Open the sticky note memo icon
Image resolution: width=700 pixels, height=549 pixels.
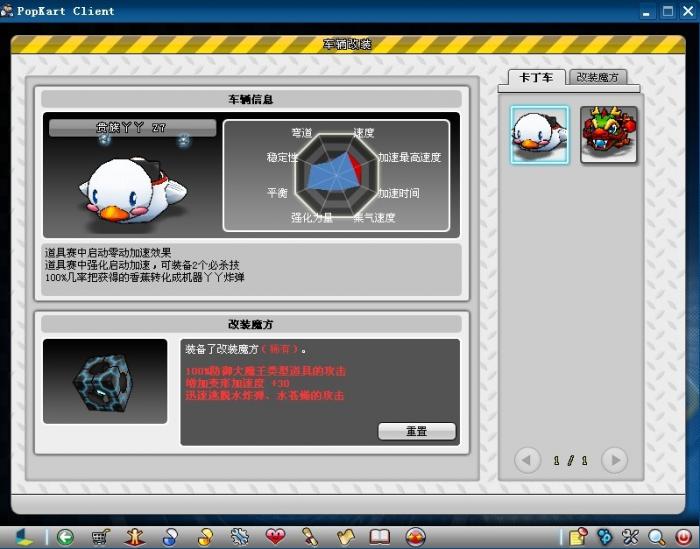(579, 537)
